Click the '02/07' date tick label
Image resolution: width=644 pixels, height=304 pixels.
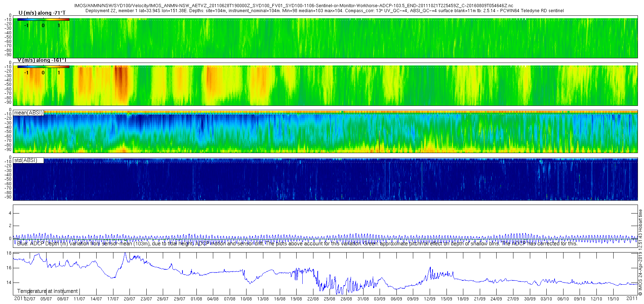click(30, 299)
